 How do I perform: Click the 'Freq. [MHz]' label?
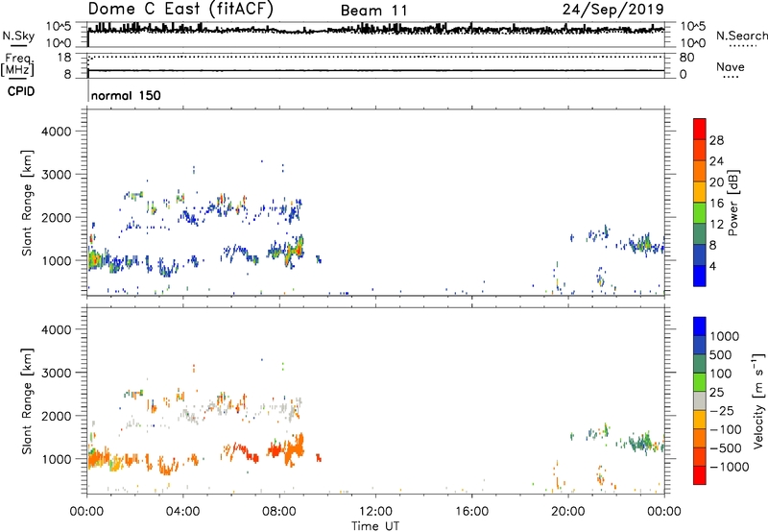[x=17, y=65]
